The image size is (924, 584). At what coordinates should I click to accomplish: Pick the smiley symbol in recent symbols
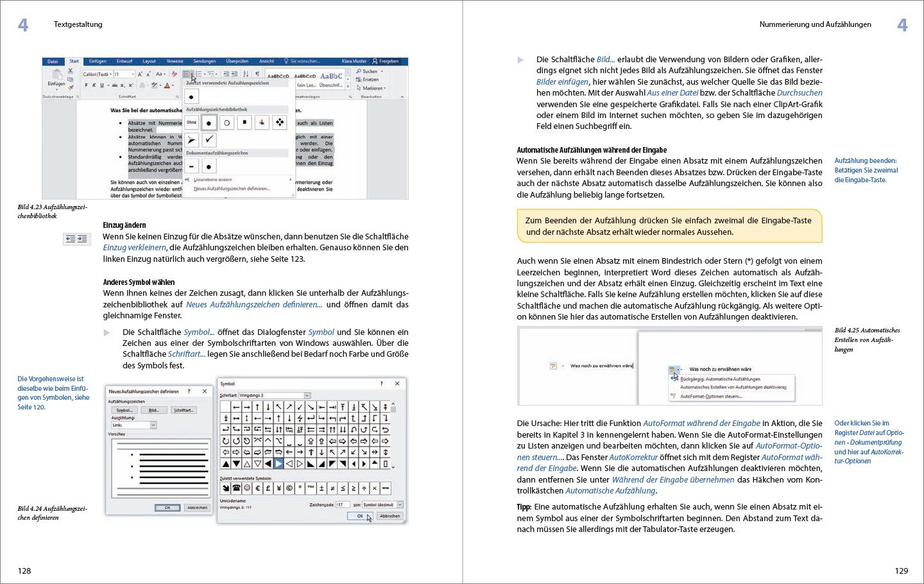247,488
